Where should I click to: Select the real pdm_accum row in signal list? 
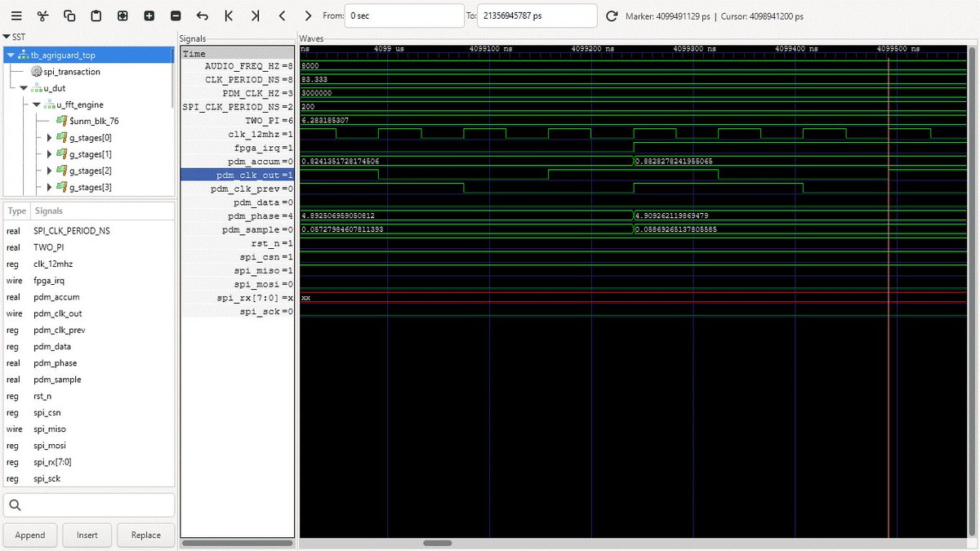click(89, 297)
